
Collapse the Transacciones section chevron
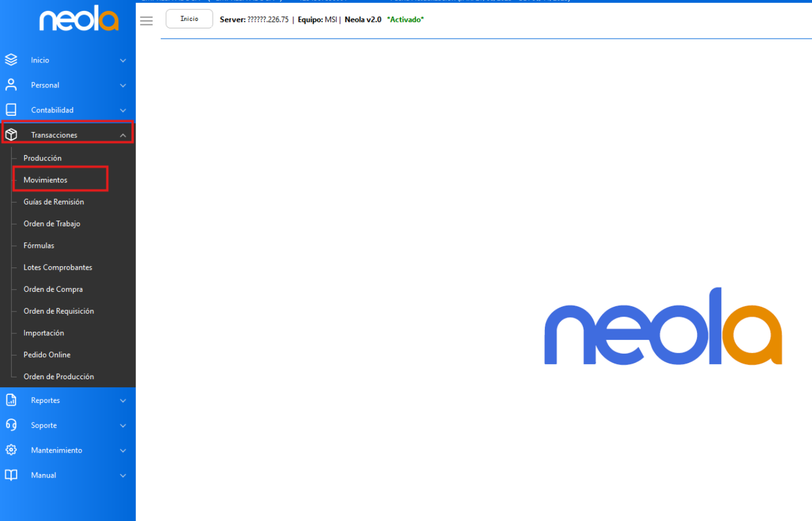coord(123,135)
